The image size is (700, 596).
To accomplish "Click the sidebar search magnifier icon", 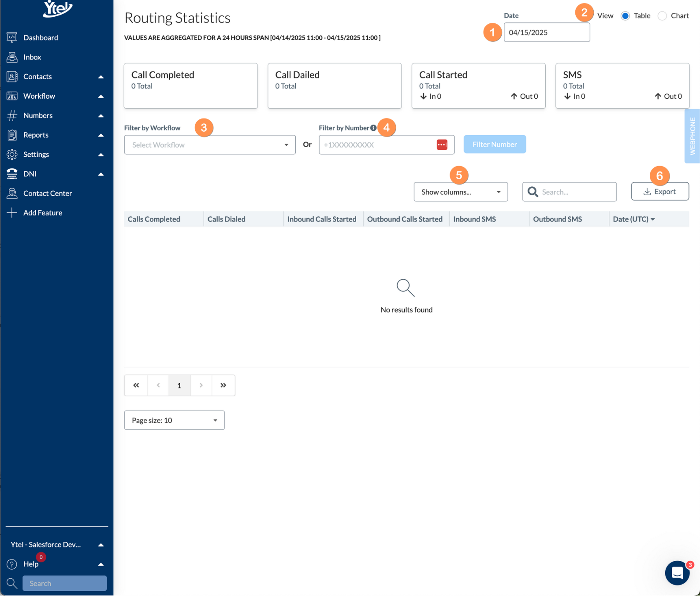I will (12, 584).
